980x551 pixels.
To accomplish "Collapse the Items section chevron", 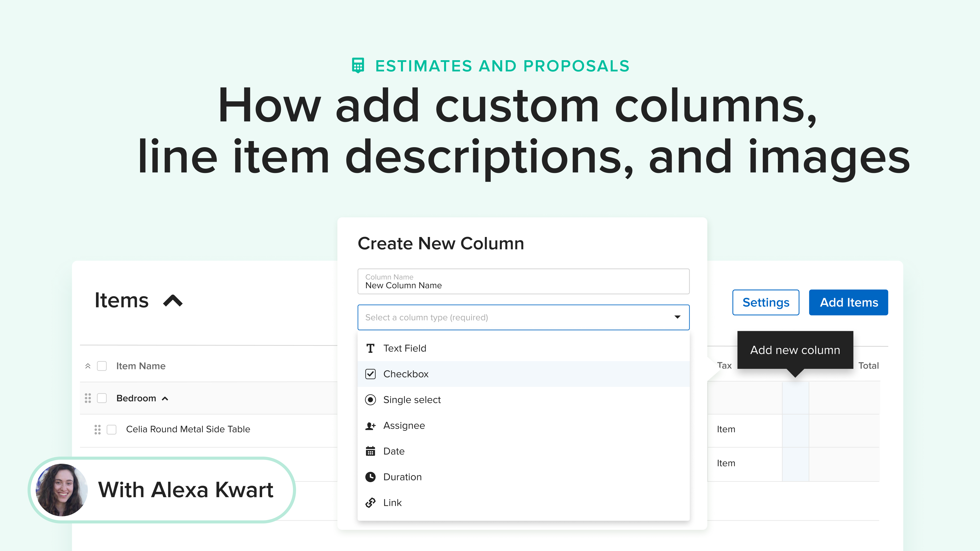I will (173, 301).
